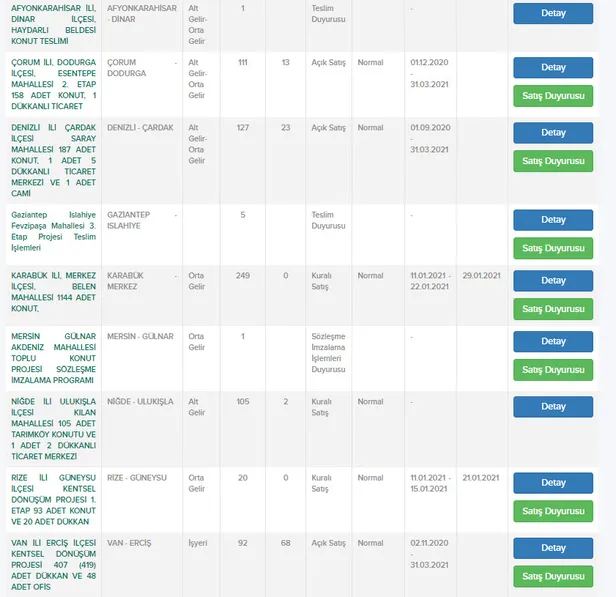Viewport: 616px width, 597px height.
Task: Show Satış Duyurusu for Rize Güneysu
Action: [553, 511]
